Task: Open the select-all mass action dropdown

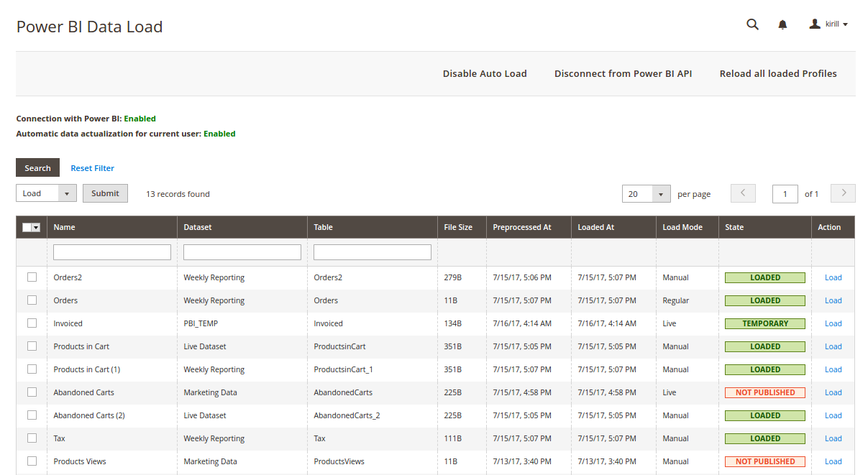Action: point(32,227)
